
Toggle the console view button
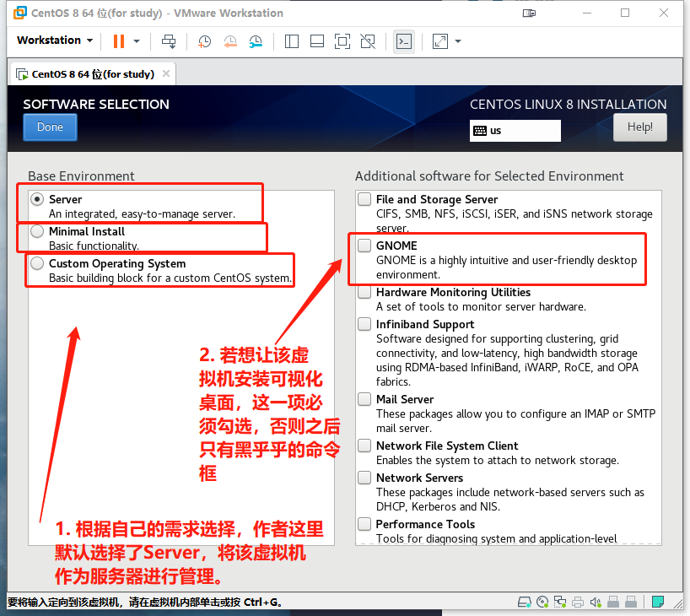[x=404, y=41]
